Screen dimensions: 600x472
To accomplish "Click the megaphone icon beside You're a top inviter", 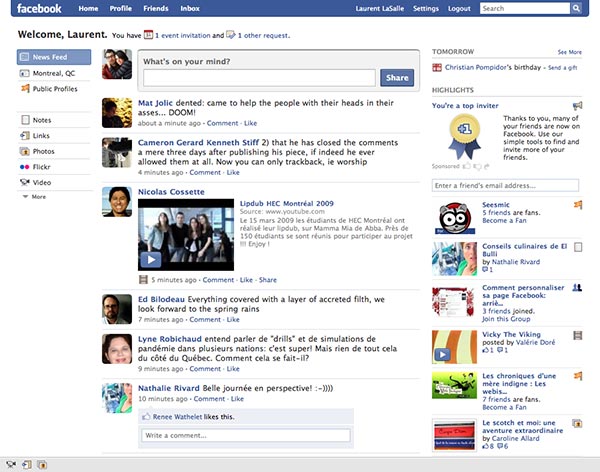I will point(577,106).
